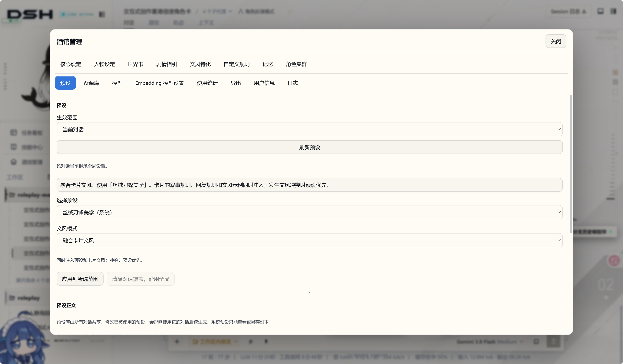
Task: Open the 文风特化 tab
Action: [200, 64]
